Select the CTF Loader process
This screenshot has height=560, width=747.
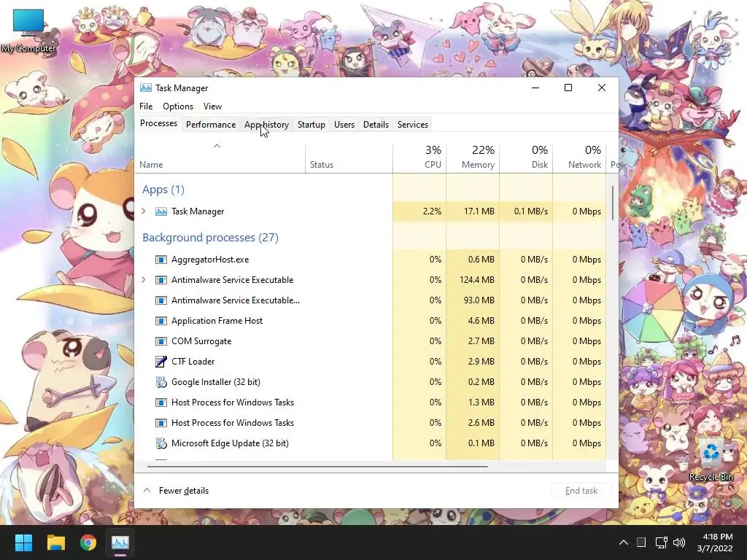[x=371, y=362]
